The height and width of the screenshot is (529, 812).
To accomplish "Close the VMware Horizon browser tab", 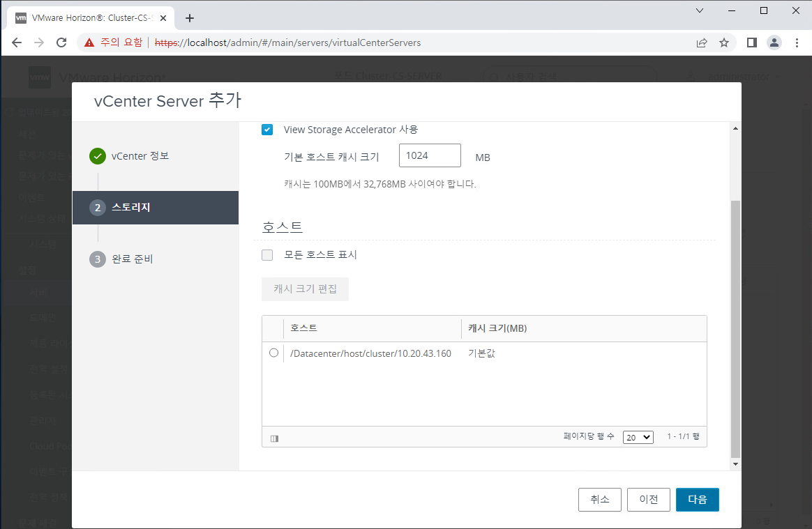I will 163,18.
